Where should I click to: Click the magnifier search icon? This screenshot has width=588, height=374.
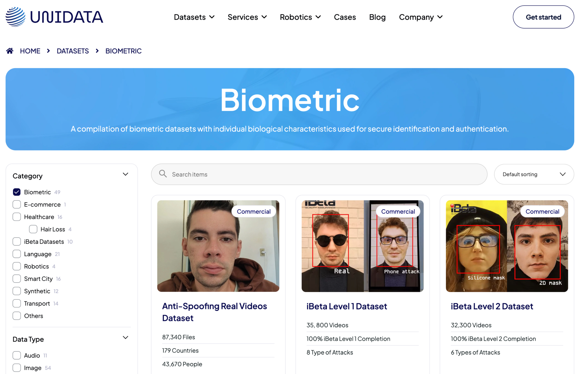click(x=163, y=174)
